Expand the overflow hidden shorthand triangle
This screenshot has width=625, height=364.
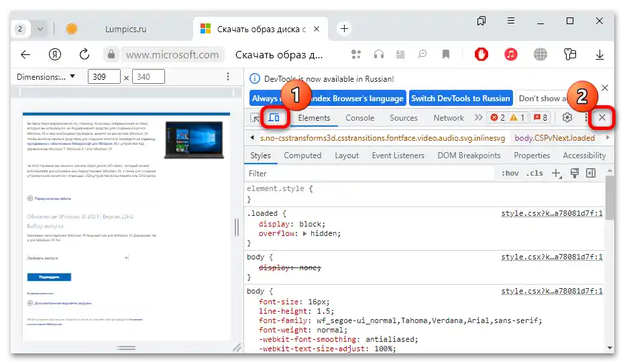[304, 234]
